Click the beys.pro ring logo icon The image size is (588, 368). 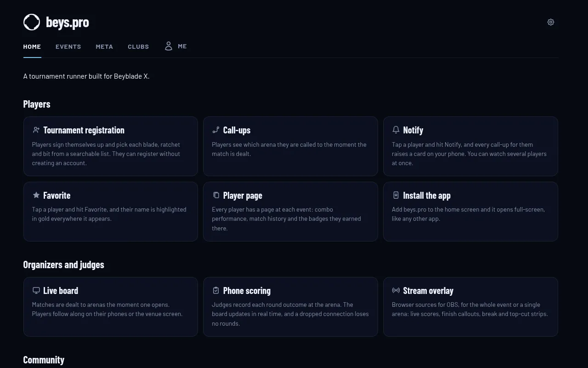pos(32,22)
